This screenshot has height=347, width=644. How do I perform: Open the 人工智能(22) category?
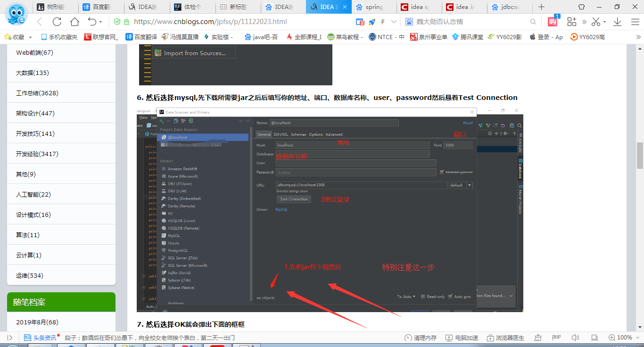tap(33, 194)
